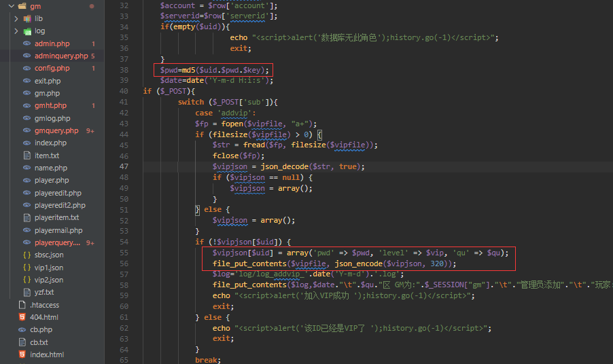Open gm.php file

point(47,93)
